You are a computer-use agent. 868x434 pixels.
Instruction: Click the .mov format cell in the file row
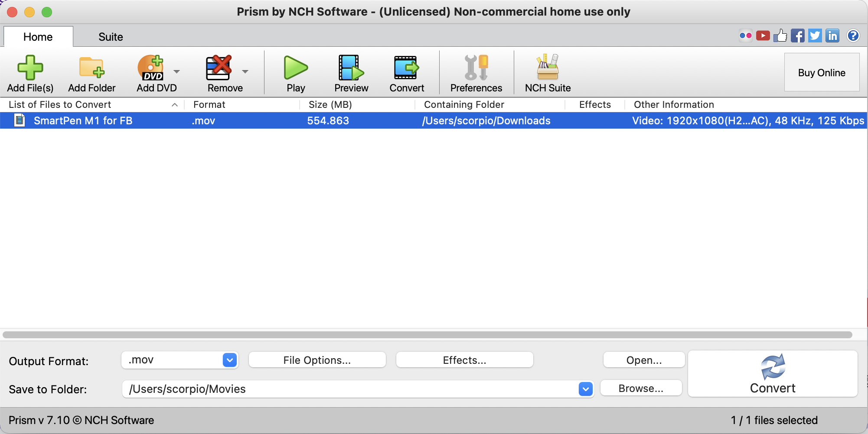pyautogui.click(x=204, y=120)
